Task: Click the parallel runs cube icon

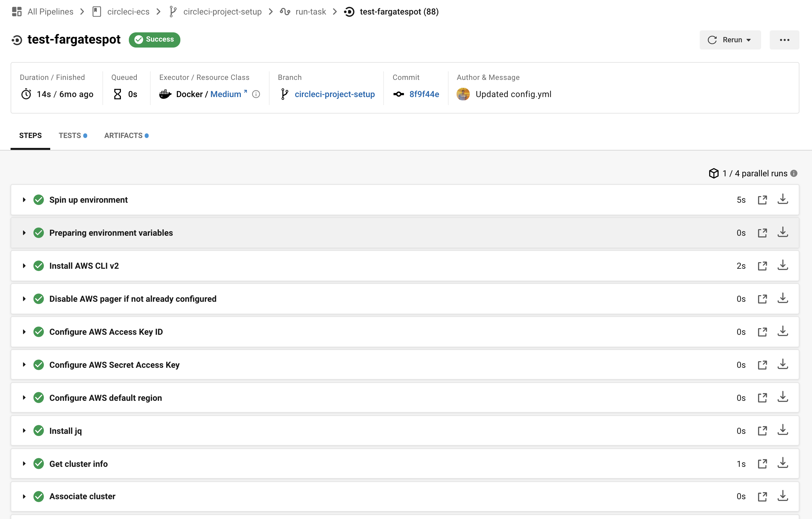Action: 714,173
